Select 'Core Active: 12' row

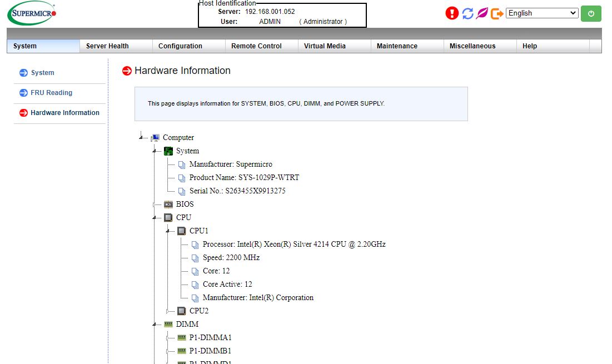[x=227, y=284]
